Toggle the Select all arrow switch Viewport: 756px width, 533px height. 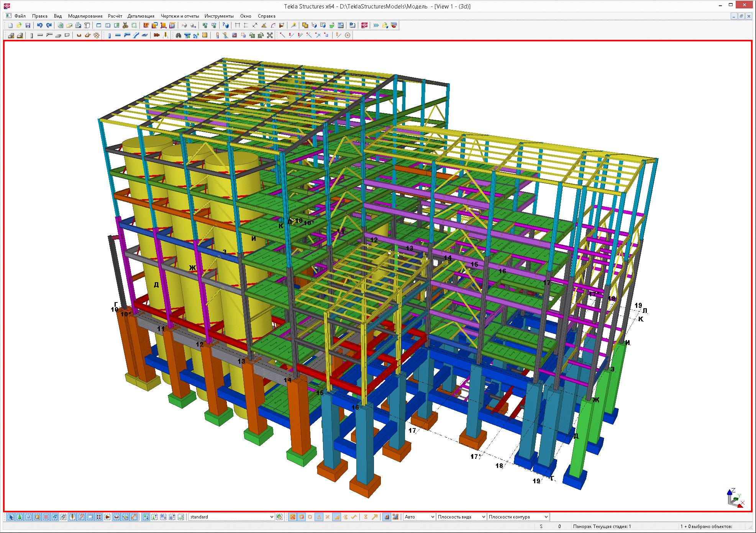[x=11, y=517]
